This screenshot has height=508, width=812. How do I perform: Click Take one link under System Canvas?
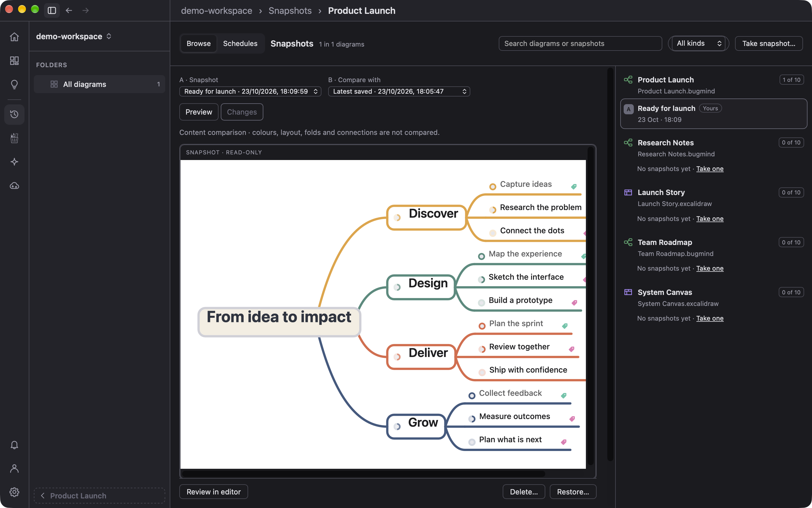[710, 318]
